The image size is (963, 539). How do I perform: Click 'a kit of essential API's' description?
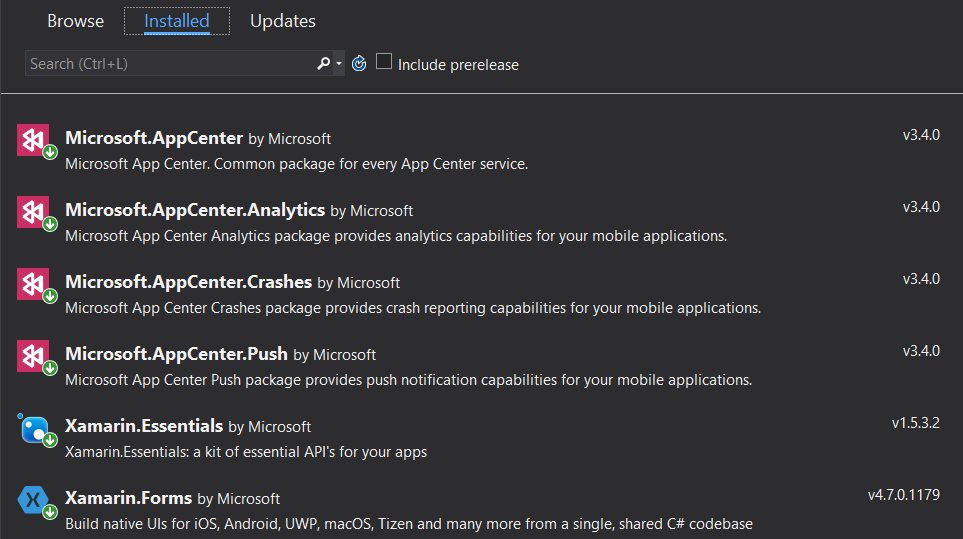click(246, 452)
